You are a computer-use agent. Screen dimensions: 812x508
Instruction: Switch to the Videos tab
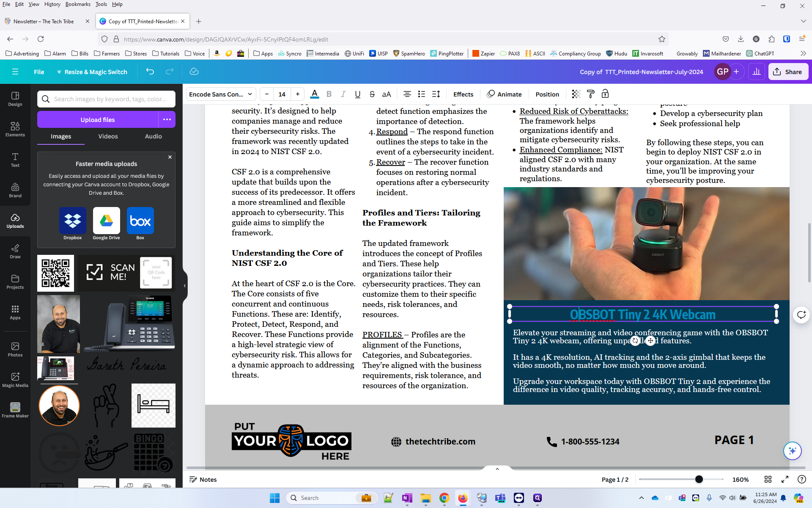coord(108,136)
